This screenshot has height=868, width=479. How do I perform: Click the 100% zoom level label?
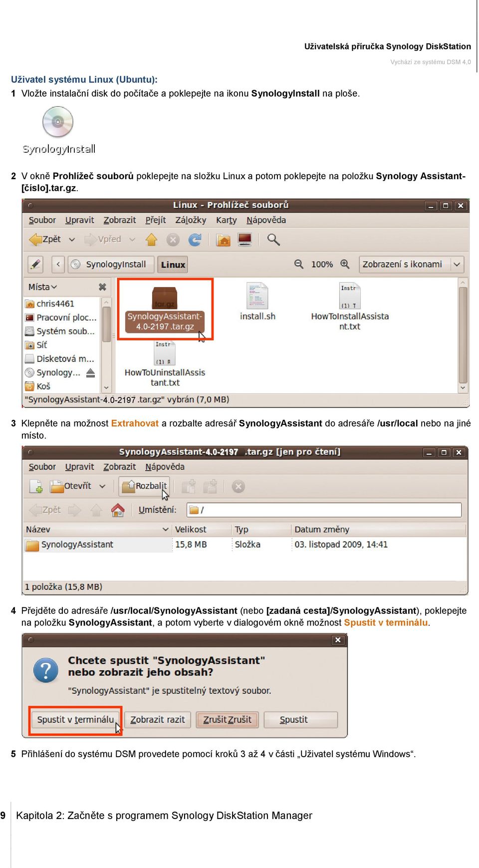(322, 264)
